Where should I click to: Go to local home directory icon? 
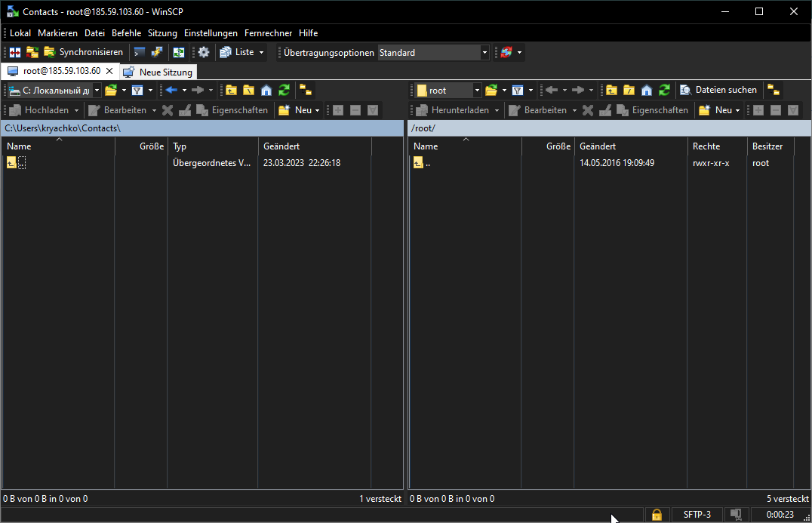click(266, 91)
